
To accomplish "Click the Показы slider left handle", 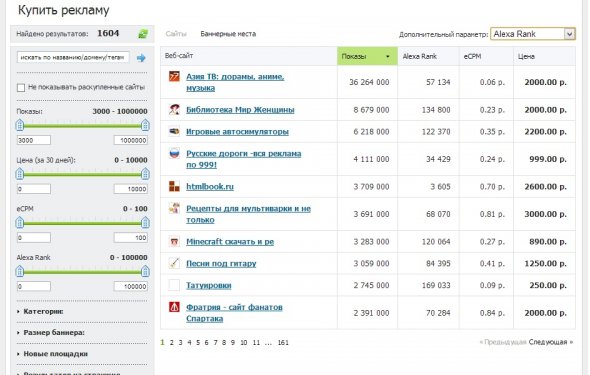I will click(x=20, y=125).
